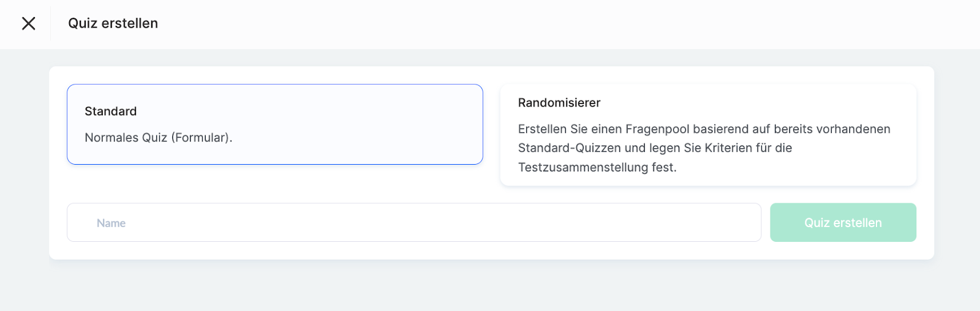Click the 'Quiz erstellen' header title
Viewport: 980px width, 311px height.
(113, 23)
